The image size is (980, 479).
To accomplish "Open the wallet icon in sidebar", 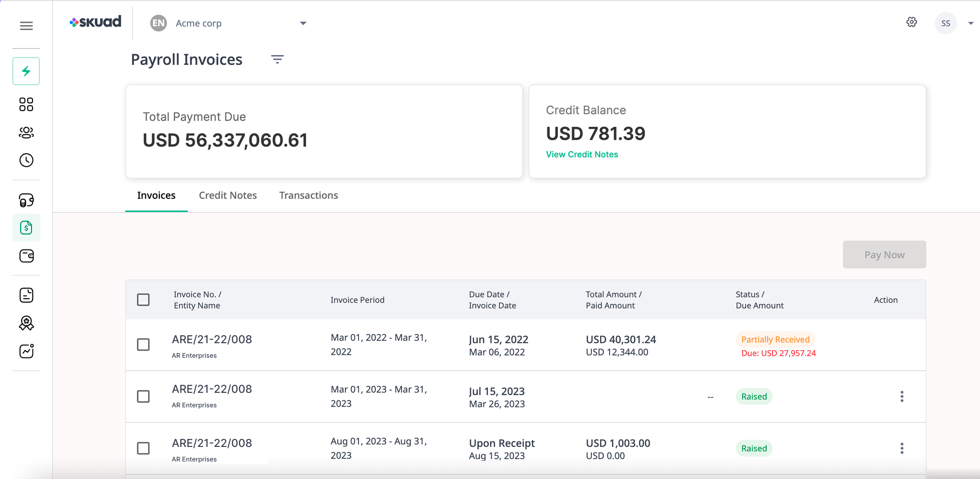I will tap(26, 256).
